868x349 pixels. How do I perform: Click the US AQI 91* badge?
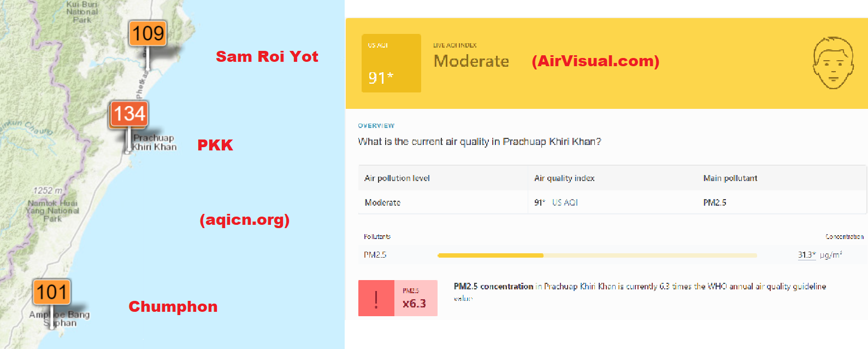[x=391, y=63]
